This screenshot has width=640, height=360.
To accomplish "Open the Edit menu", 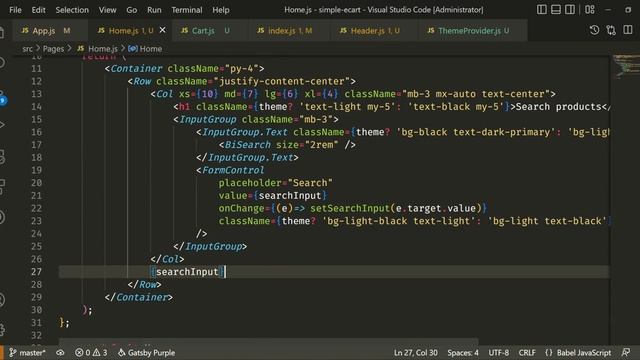I will (x=38, y=10).
